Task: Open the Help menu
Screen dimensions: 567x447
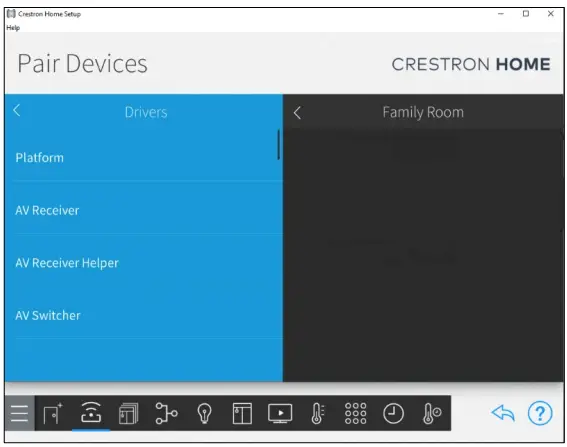Action: pyautogui.click(x=13, y=28)
